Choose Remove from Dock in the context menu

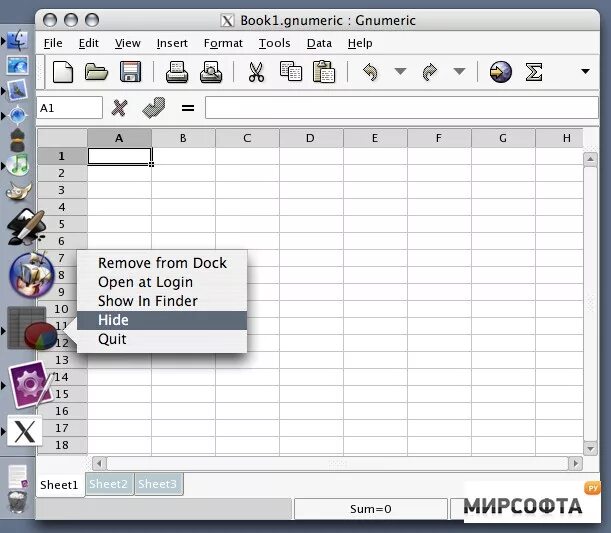pyautogui.click(x=162, y=263)
